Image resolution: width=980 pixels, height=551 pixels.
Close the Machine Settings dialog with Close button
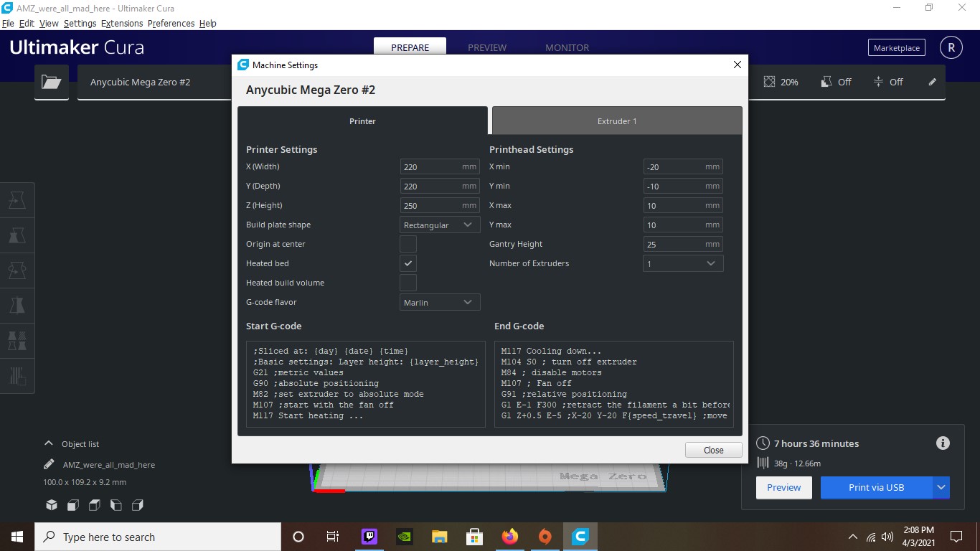click(x=714, y=450)
